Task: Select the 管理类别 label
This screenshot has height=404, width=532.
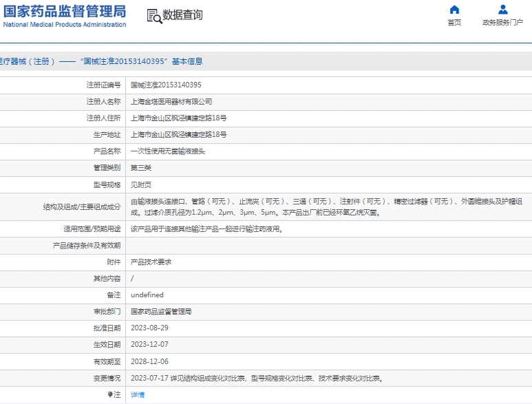Action: coord(107,168)
